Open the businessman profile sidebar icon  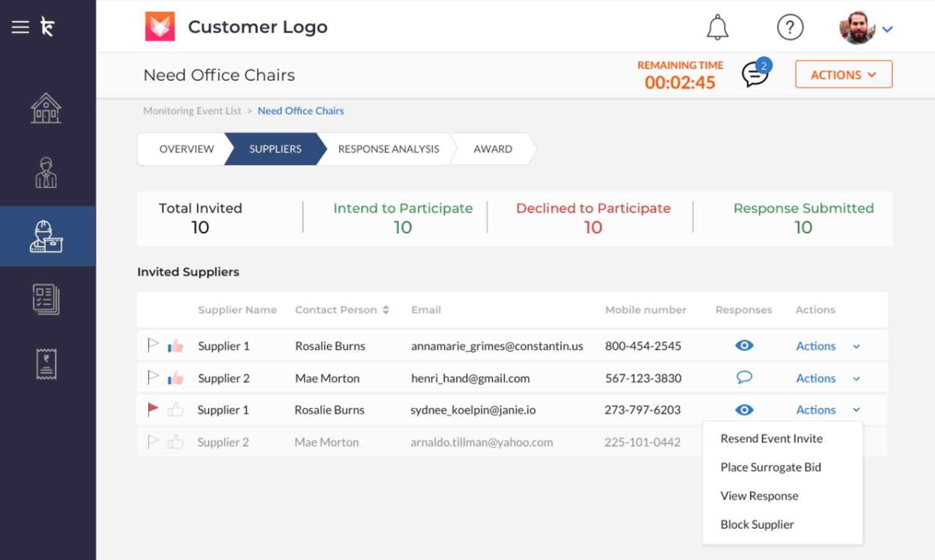[46, 172]
